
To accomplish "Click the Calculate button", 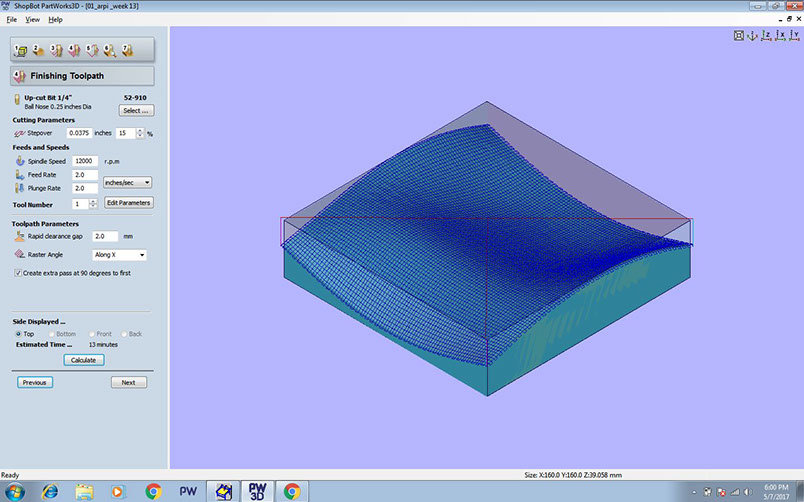I will (x=84, y=360).
